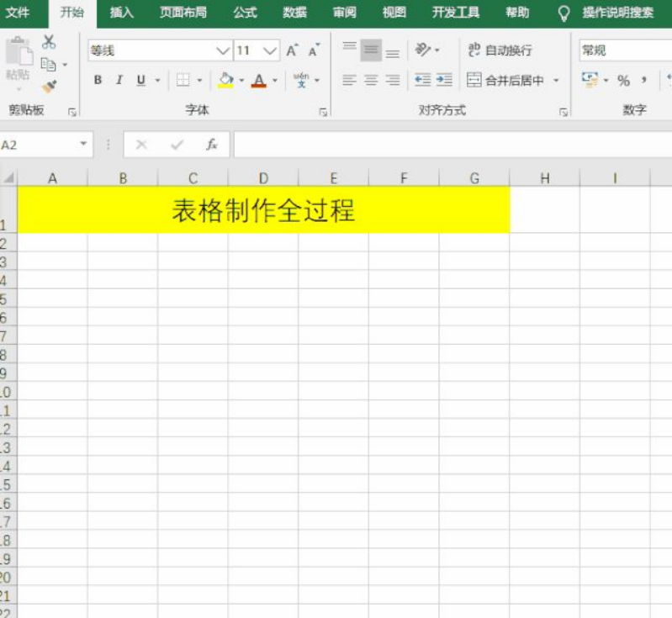Image resolution: width=672 pixels, height=618 pixels.
Task: Click the Increase Font Size icon
Action: (292, 51)
